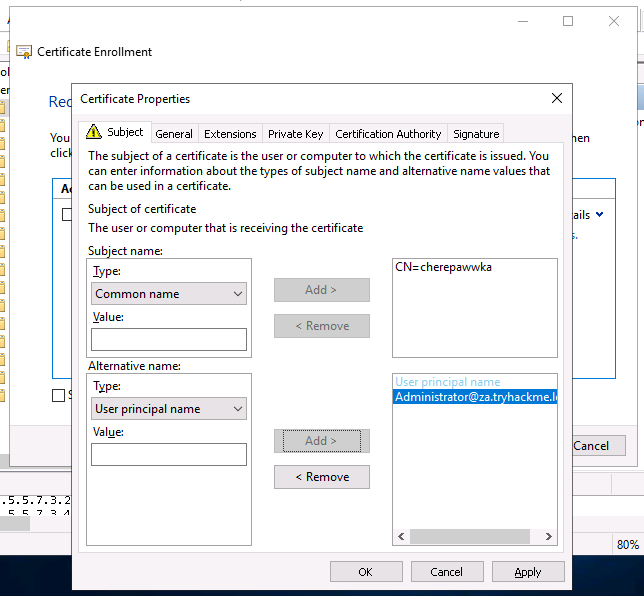644x596 pixels.
Task: Select the CN=cherepawwka entry
Action: tap(443, 267)
